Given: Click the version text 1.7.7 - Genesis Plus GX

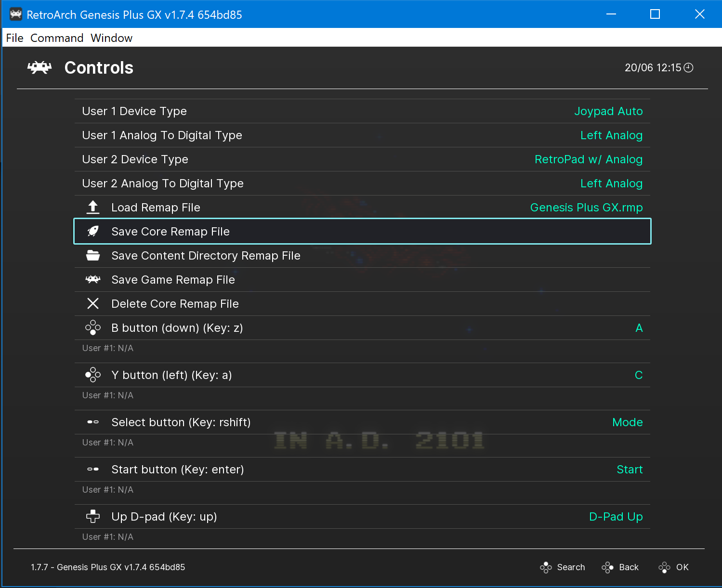Looking at the screenshot, I should click(108, 567).
